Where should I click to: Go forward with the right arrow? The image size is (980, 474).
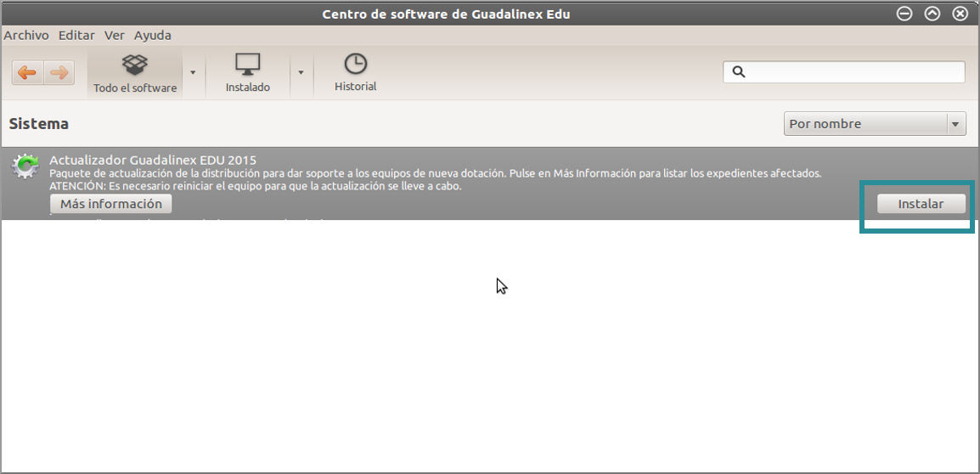coord(59,72)
